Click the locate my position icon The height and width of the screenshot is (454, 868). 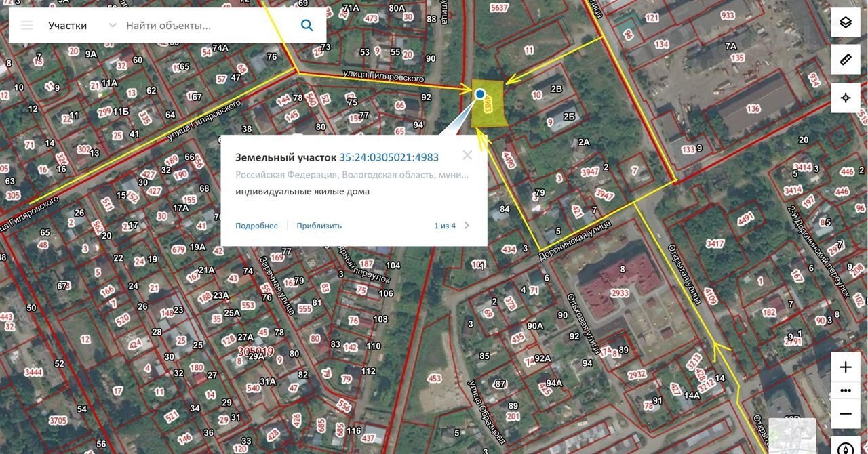tap(845, 98)
